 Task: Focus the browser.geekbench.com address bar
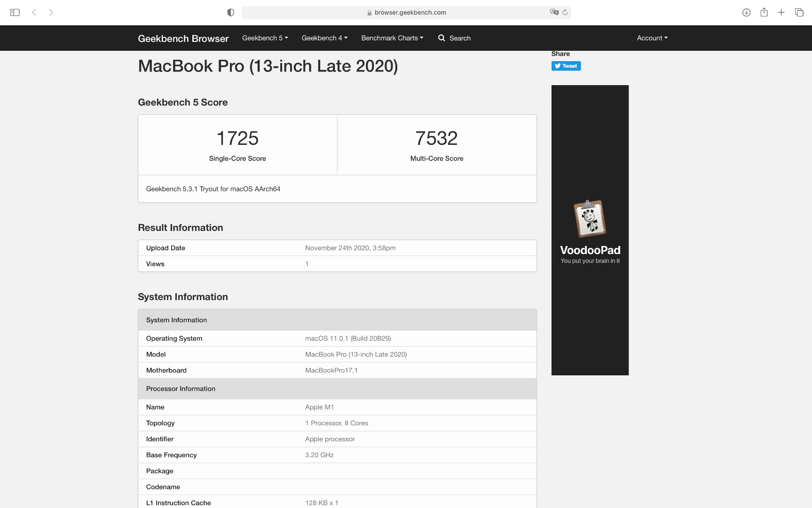[406, 13]
